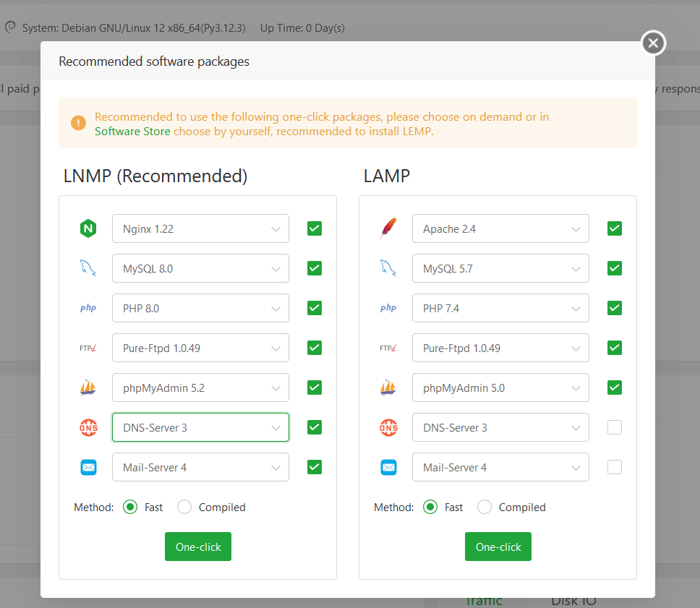The height and width of the screenshot is (608, 700).
Task: Uncheck Mail-Server 4 in LNMP
Action: (315, 467)
